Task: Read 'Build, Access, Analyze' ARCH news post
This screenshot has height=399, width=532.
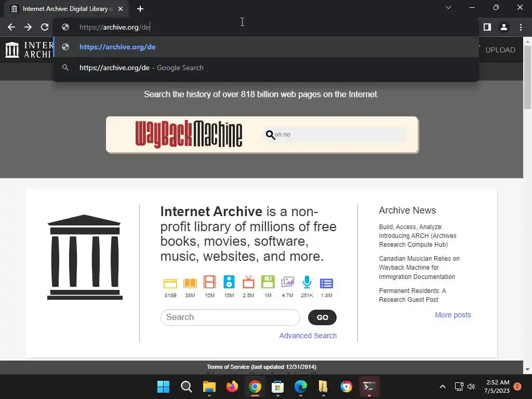Action: pyautogui.click(x=417, y=235)
